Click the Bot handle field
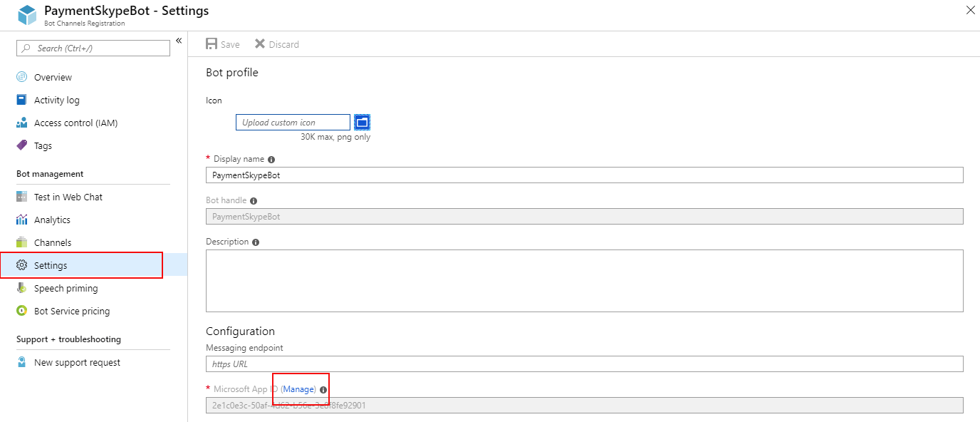The width and height of the screenshot is (980, 422). (x=584, y=216)
